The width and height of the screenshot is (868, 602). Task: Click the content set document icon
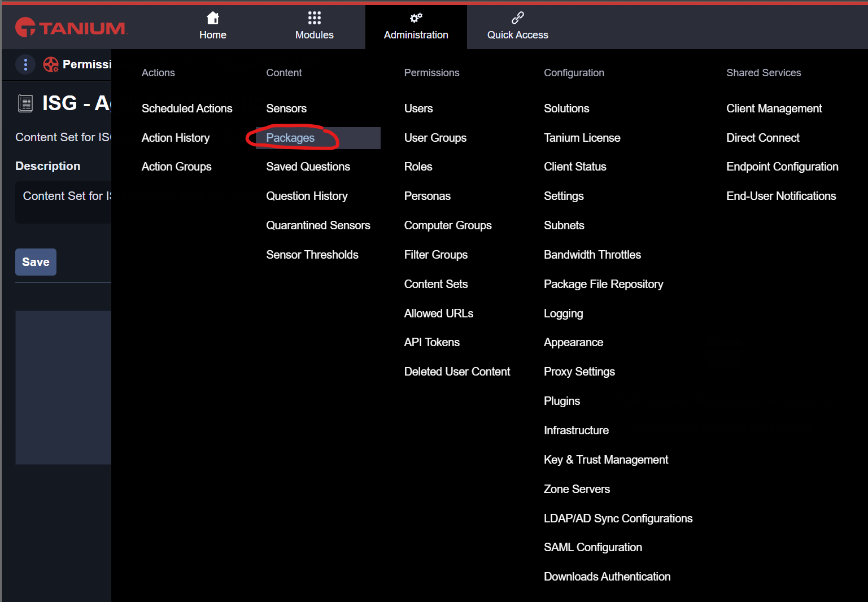[25, 103]
